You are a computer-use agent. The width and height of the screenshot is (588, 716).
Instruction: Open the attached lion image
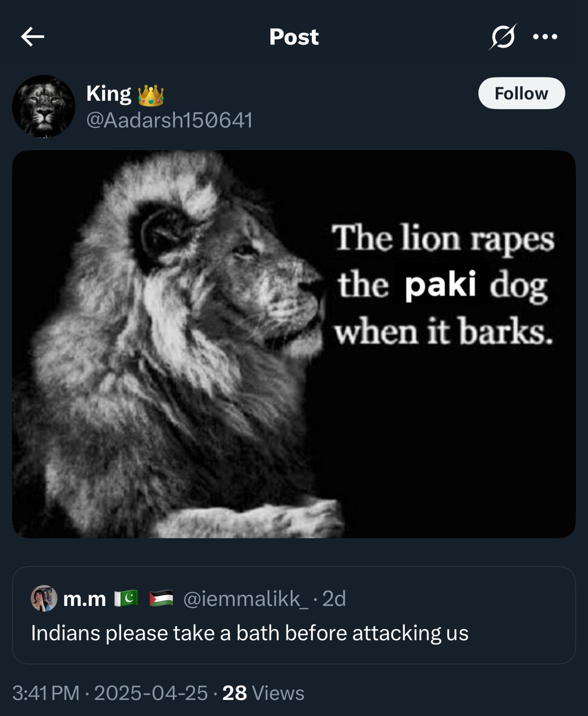(x=294, y=344)
